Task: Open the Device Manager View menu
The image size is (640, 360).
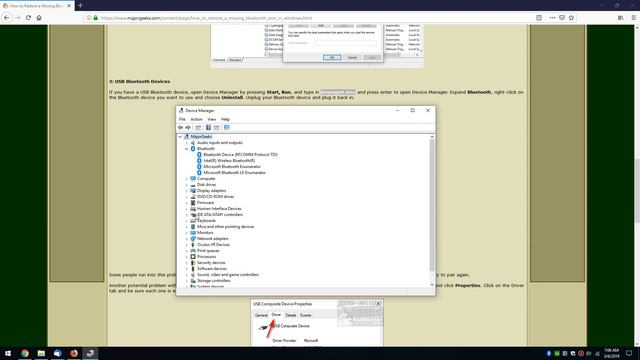Action: click(x=211, y=119)
